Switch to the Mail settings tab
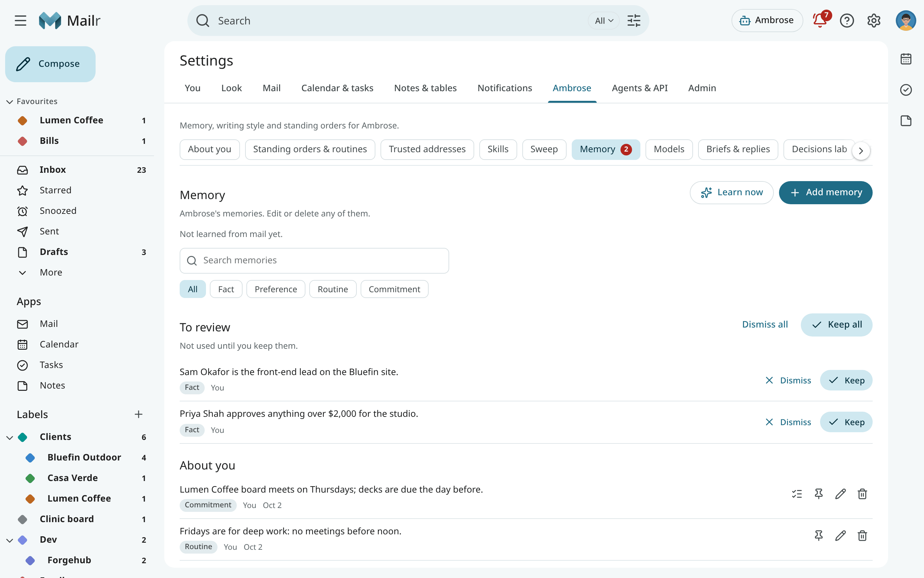 (271, 88)
